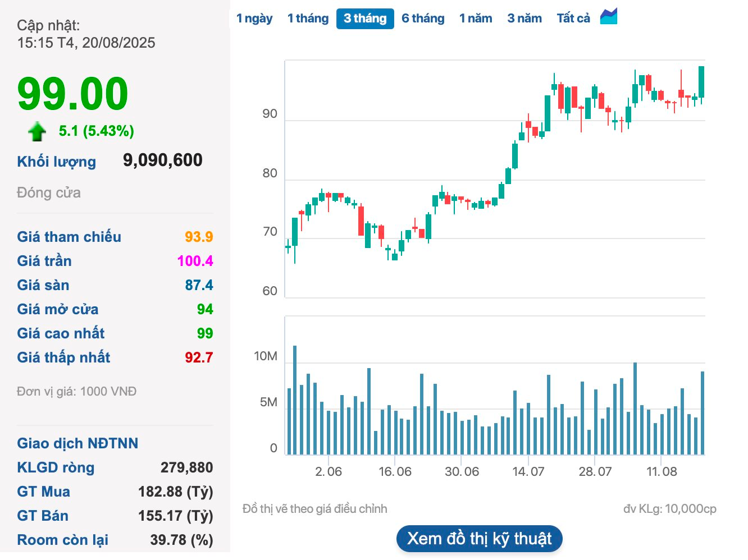Click the Giá trần value 100.4
This screenshot has height=560, width=748.
tap(195, 261)
